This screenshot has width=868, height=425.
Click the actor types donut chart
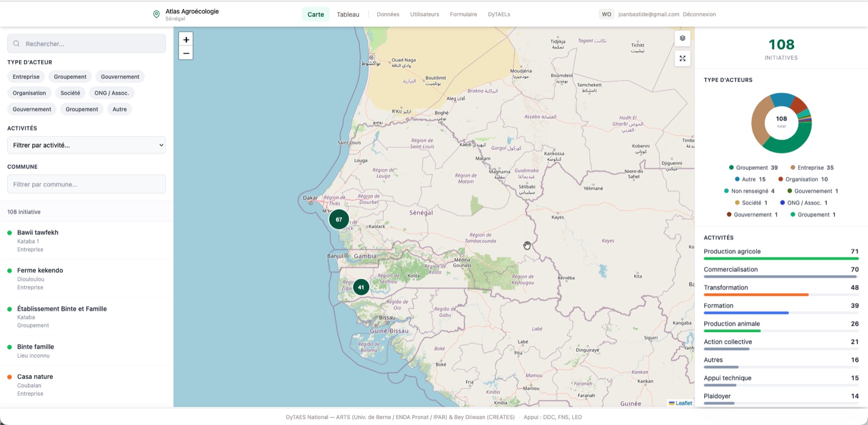(781, 123)
